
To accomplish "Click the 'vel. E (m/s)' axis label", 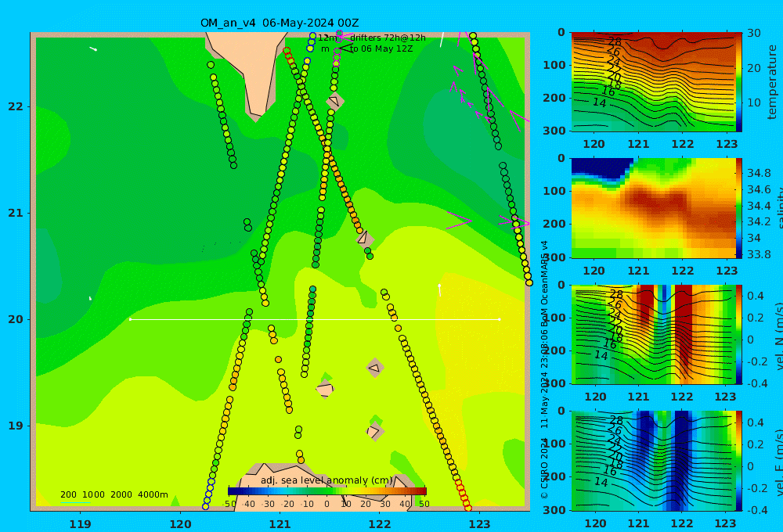I will click(x=778, y=462).
